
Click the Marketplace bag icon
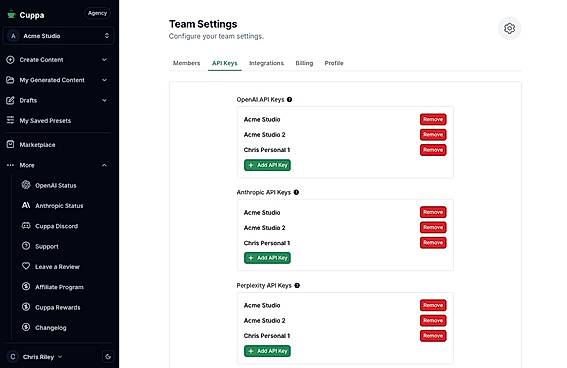coord(10,144)
